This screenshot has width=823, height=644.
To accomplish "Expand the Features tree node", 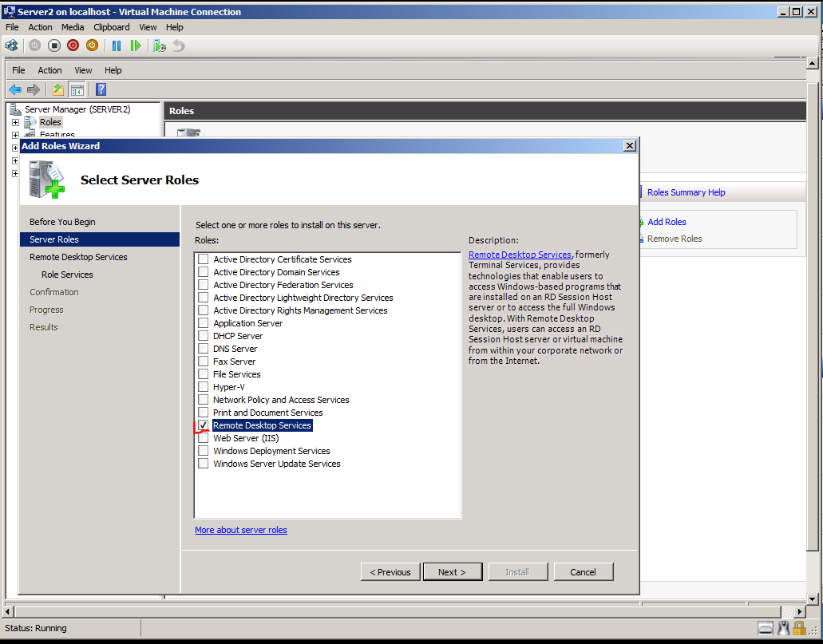I will click(x=15, y=135).
